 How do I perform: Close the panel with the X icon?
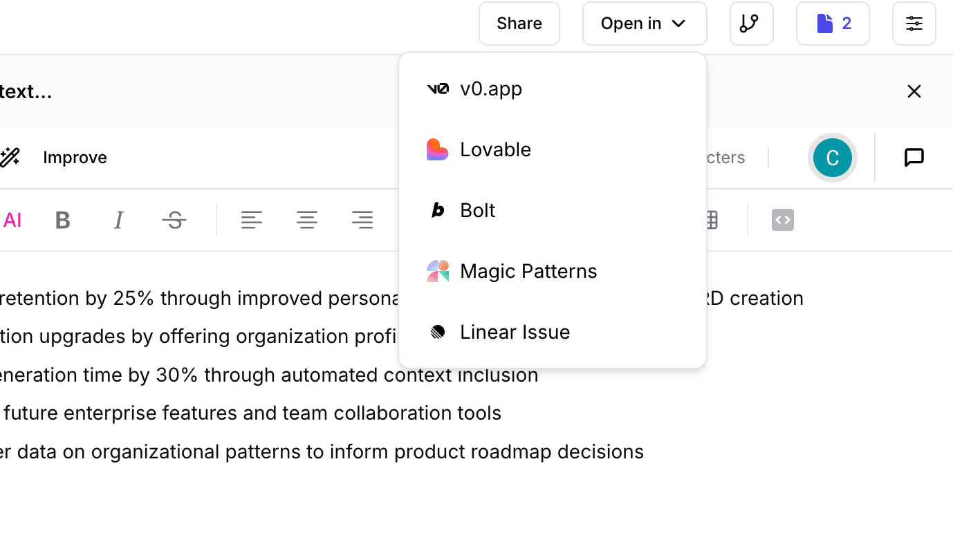point(914,91)
